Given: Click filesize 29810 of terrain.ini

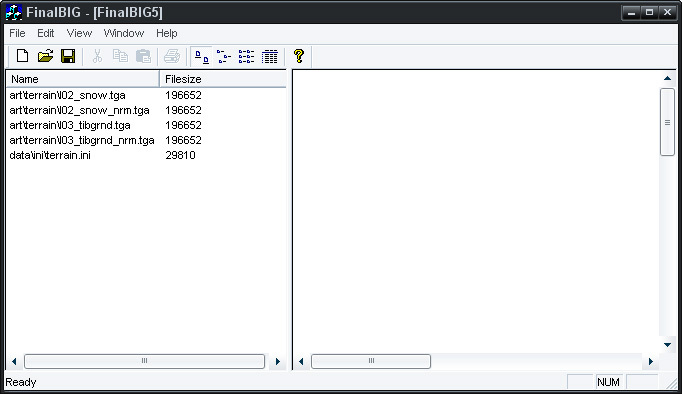Looking at the screenshot, I should pyautogui.click(x=181, y=155).
